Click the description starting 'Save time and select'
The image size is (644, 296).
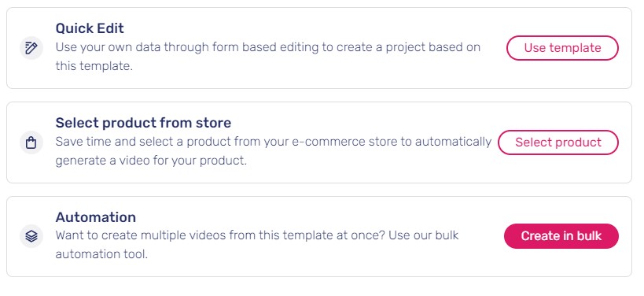point(274,151)
